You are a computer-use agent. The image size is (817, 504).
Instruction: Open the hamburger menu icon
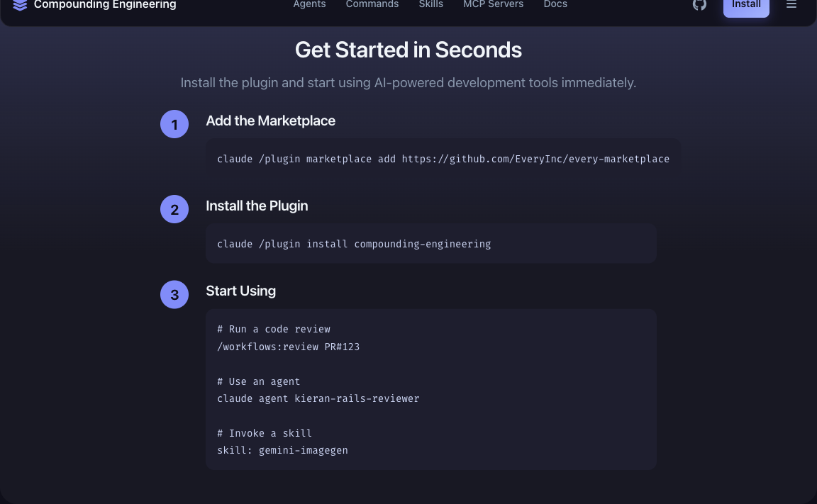791,5
